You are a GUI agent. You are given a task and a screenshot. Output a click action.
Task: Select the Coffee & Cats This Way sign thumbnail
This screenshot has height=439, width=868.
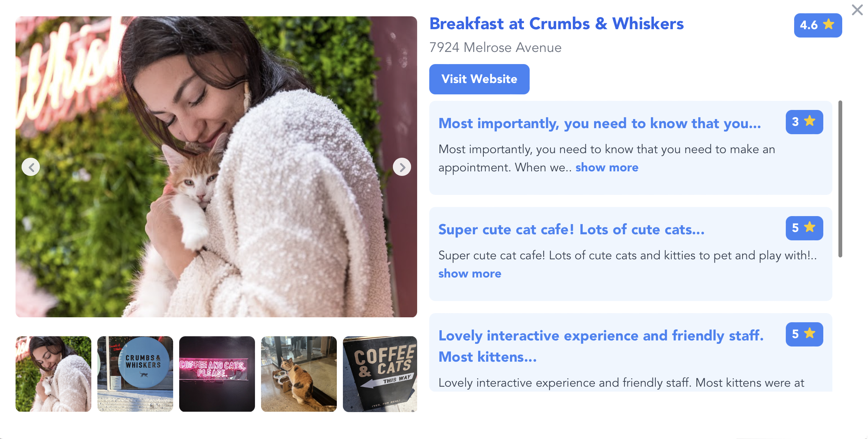(380, 374)
